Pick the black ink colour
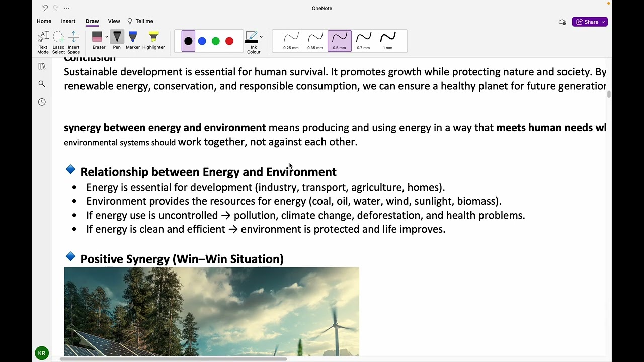The image size is (644, 362). click(188, 41)
